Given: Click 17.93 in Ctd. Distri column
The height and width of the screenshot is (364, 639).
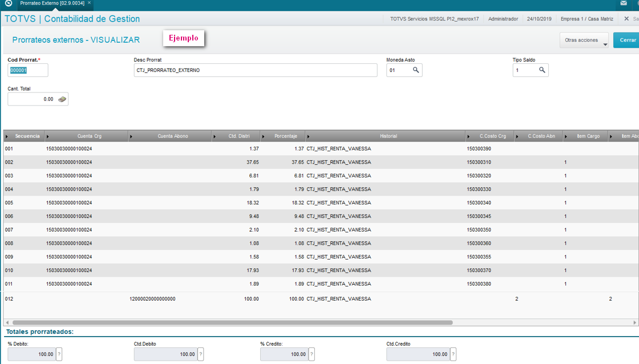Looking at the screenshot, I should tap(252, 270).
